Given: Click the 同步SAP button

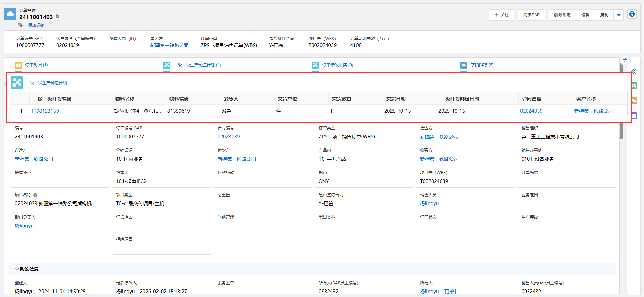Looking at the screenshot, I should [531, 15].
